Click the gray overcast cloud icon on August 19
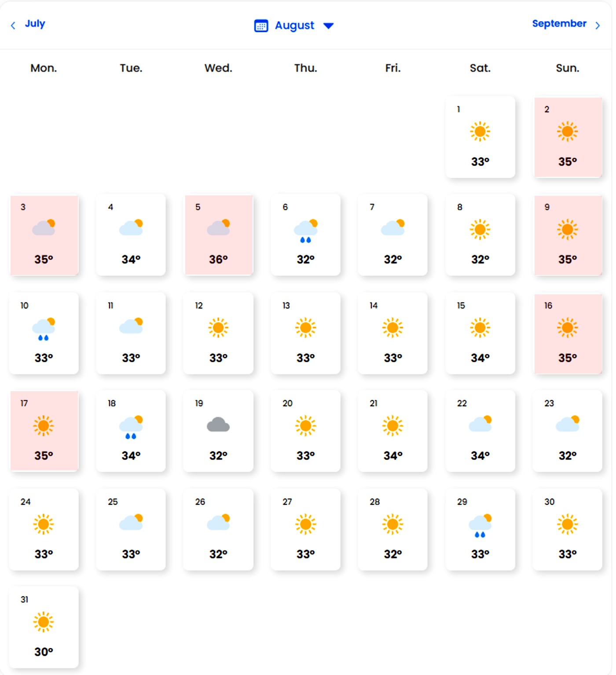Screen dimensions: 616x675 (218, 425)
